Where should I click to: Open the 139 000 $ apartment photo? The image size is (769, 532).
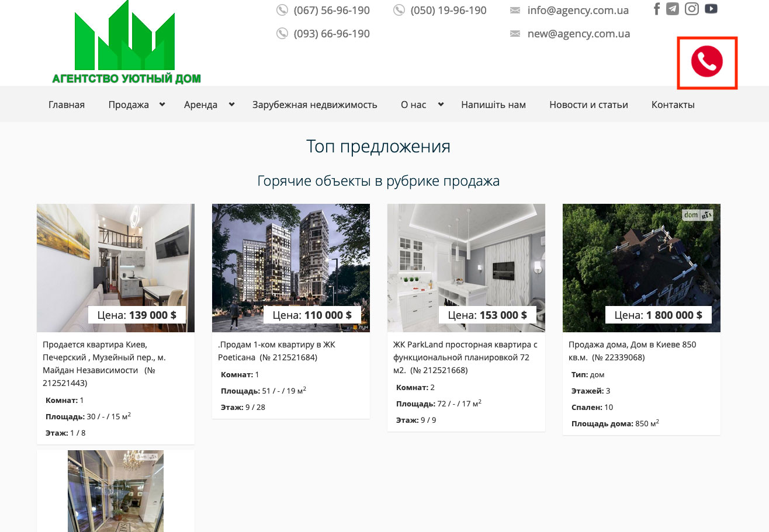click(115, 257)
